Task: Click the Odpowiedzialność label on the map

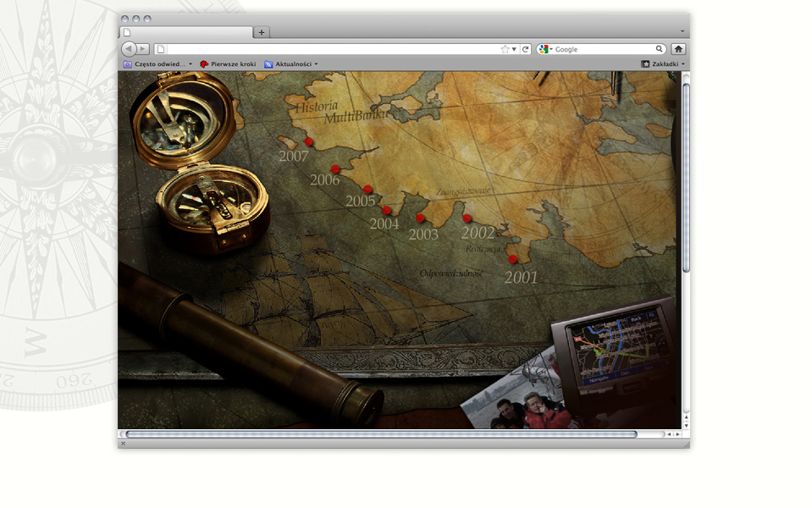Action: click(x=450, y=273)
